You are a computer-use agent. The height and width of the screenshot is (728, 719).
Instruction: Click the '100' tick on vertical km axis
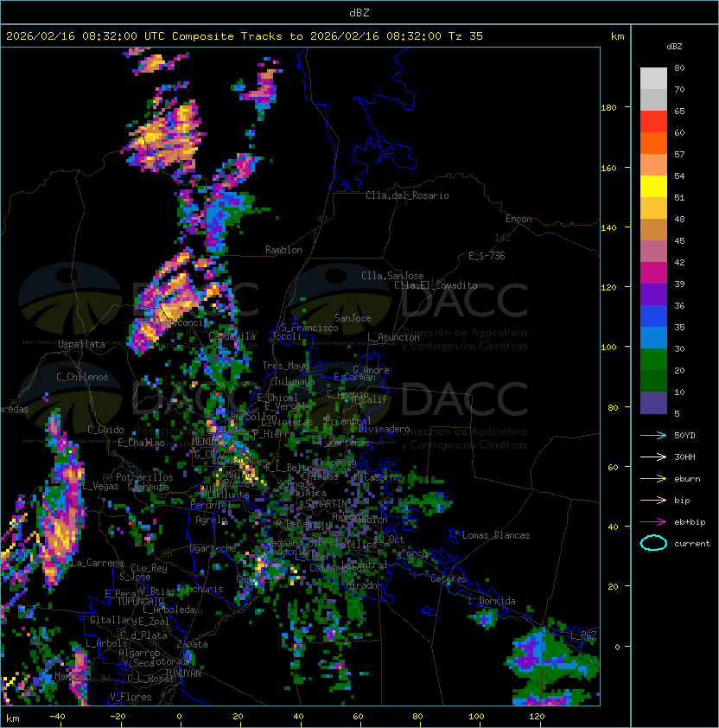[608, 348]
